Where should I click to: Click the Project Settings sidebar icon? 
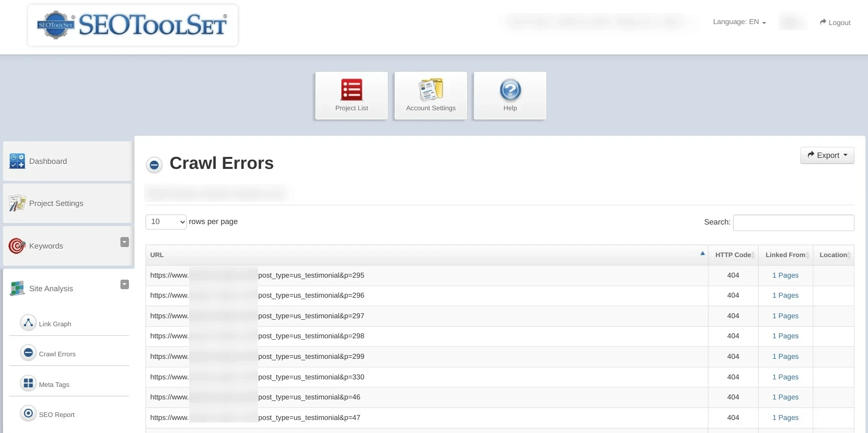17,203
